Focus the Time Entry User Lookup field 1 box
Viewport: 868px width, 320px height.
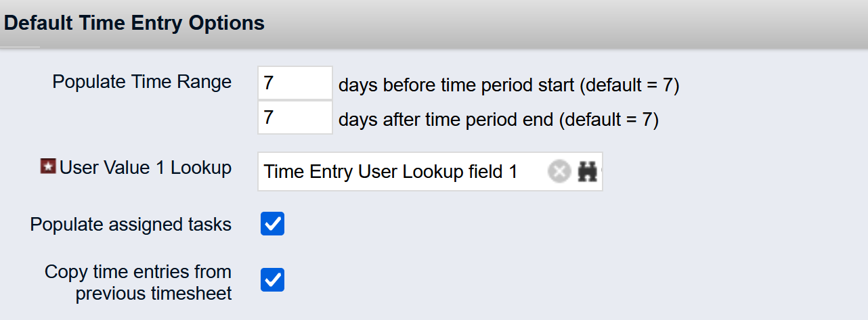click(x=399, y=172)
